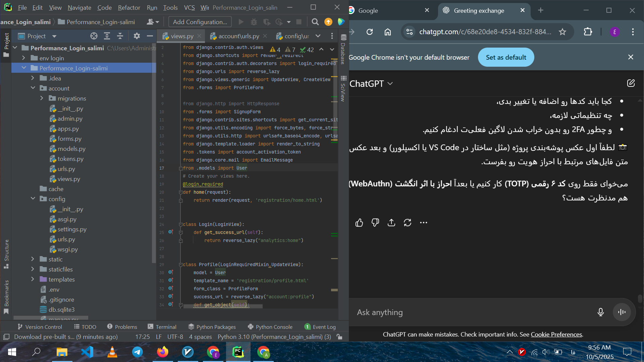Open Project panel settings gear
Image resolution: width=644 pixels, height=362 pixels.
(137, 36)
